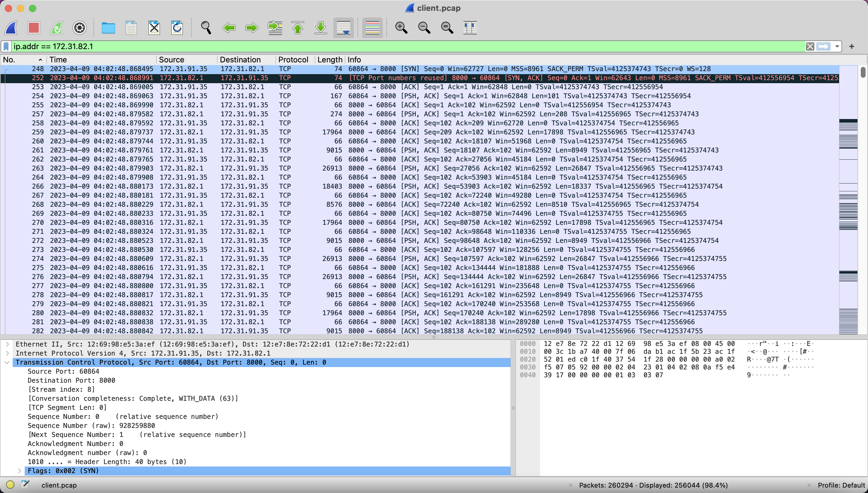Screen dimensions: 868x493
Task: Clear the display filter with X button
Action: [810, 46]
